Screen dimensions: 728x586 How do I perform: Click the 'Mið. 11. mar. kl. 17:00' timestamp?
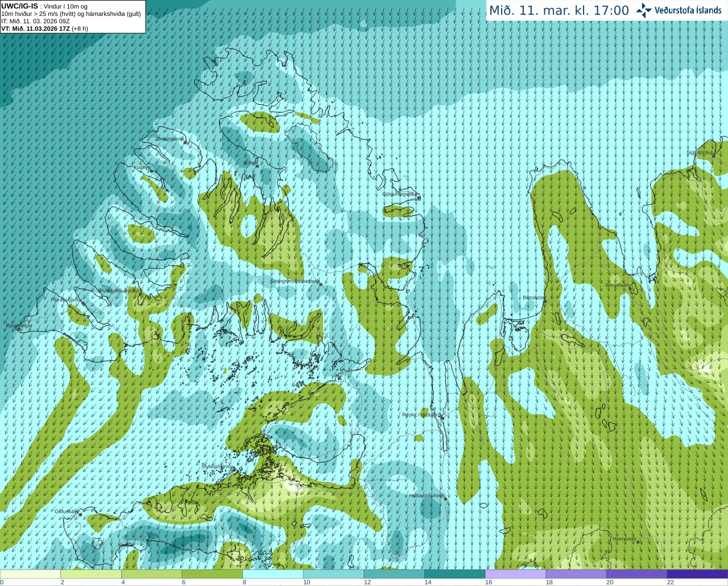point(559,10)
